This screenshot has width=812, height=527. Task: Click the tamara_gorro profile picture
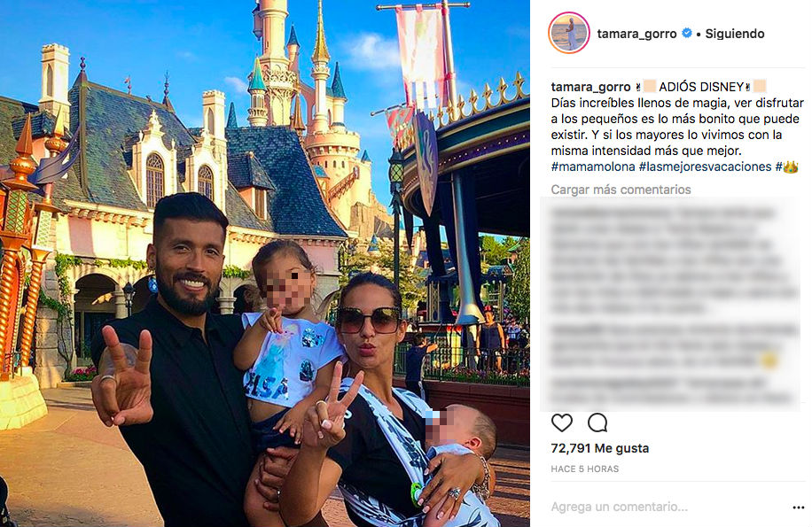pyautogui.click(x=568, y=33)
